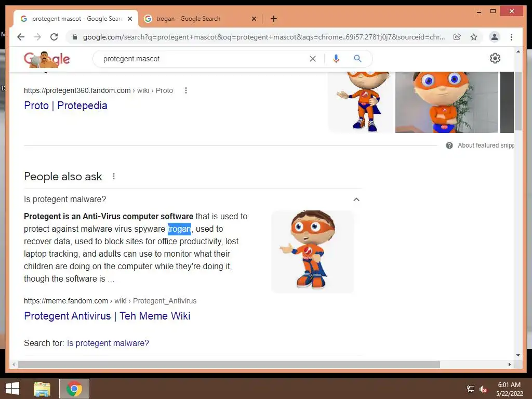The width and height of the screenshot is (532, 399).
Task: Open the Chrome profile avatar
Action: (x=495, y=37)
